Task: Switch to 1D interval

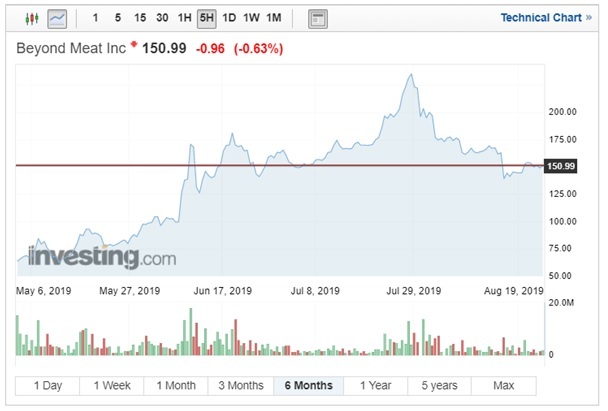Action: (x=230, y=18)
